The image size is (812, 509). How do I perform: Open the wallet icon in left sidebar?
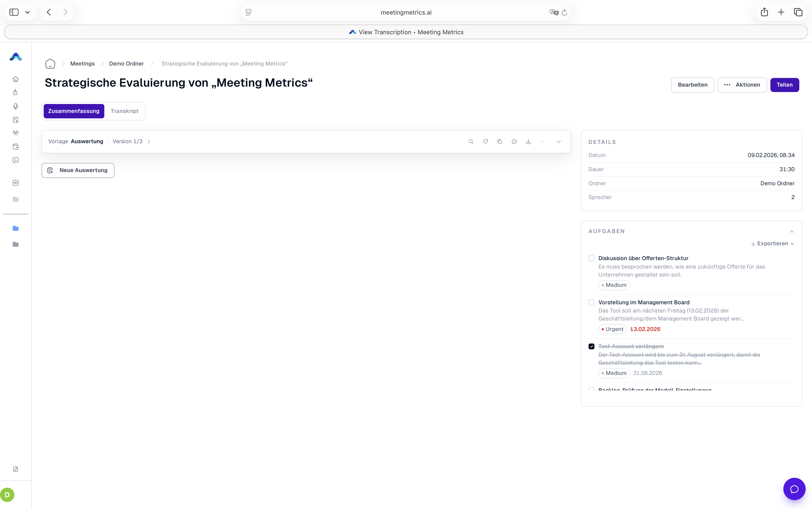[x=16, y=147]
